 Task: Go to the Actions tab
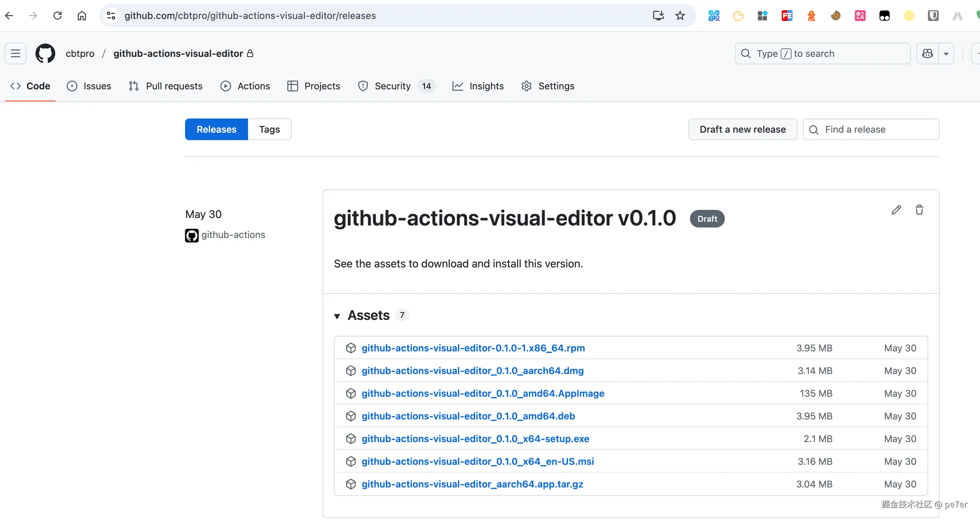[245, 86]
